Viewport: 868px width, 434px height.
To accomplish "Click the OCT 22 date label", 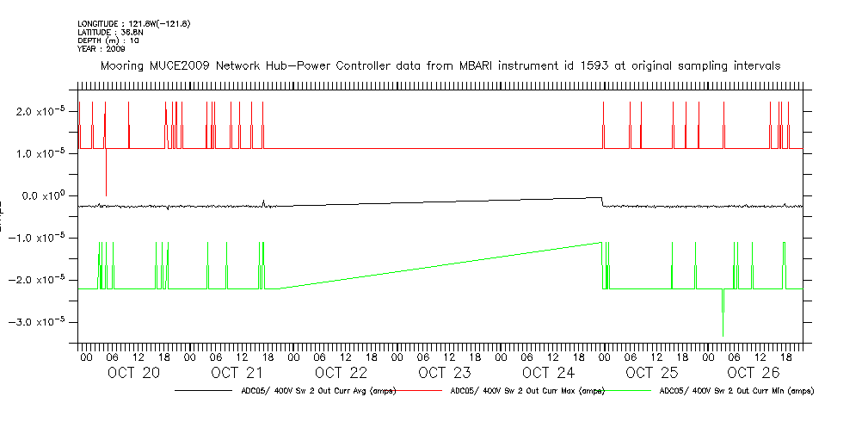I will tap(341, 373).
